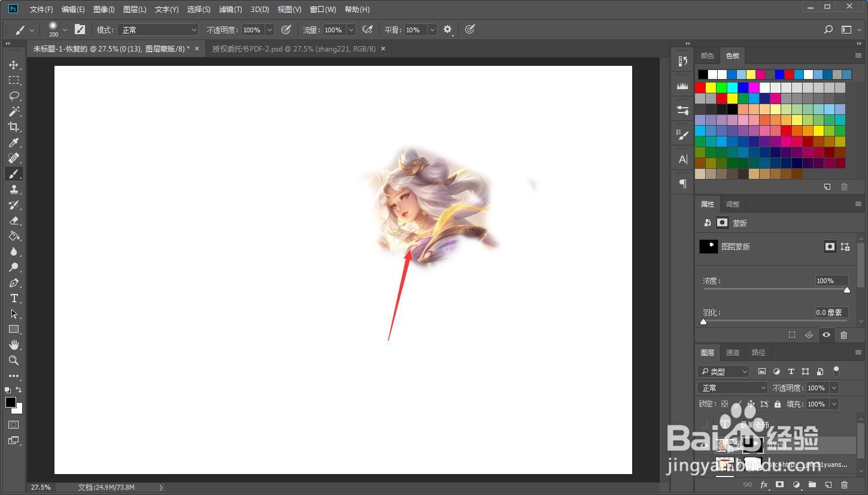The image size is (868, 495).
Task: Open the layer blend mode 正常 dropdown
Action: tap(732, 388)
